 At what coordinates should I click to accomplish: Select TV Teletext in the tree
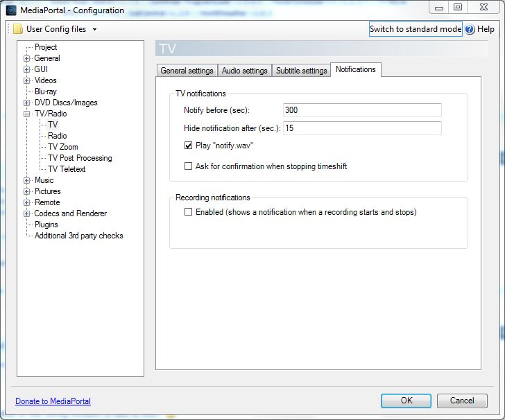[x=67, y=169]
